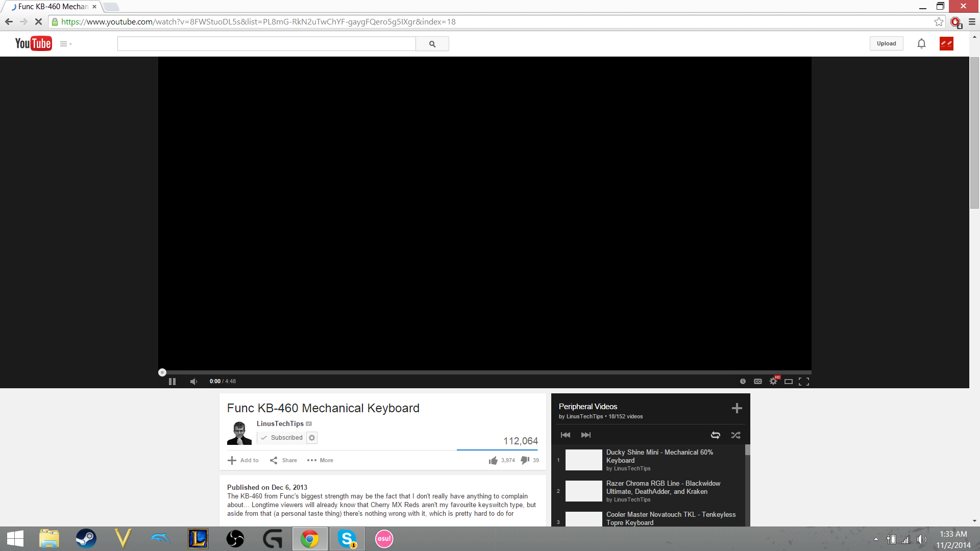980x551 pixels.
Task: Open File Explorer from taskbar
Action: [x=50, y=539]
